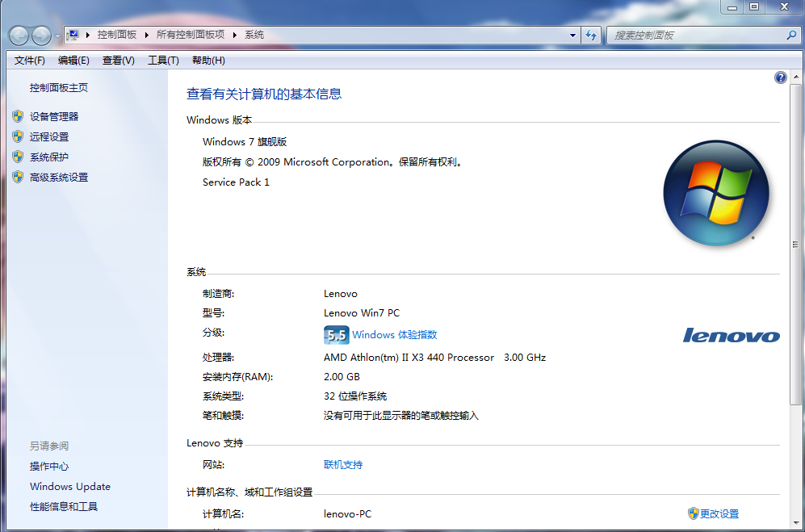Go to 控制面板主页
Screen dimensions: 805x532
(x=58, y=88)
